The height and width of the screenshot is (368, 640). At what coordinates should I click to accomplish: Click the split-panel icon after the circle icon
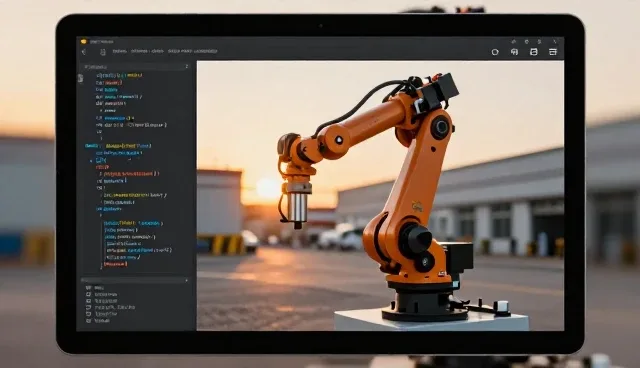pyautogui.click(x=514, y=52)
